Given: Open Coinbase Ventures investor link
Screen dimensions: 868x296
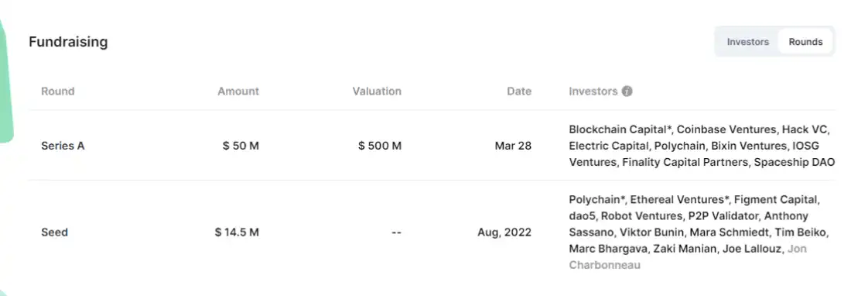Looking at the screenshot, I should click(x=726, y=129).
